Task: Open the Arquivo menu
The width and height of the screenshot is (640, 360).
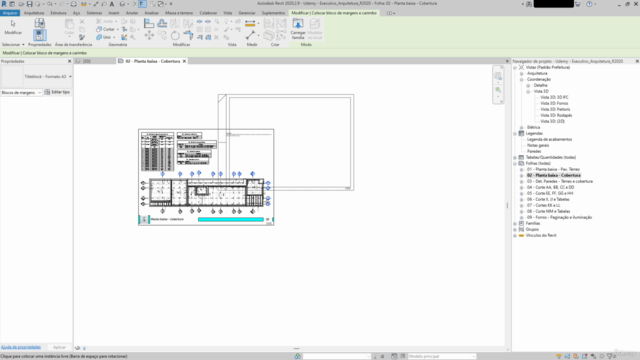Action: 10,13
